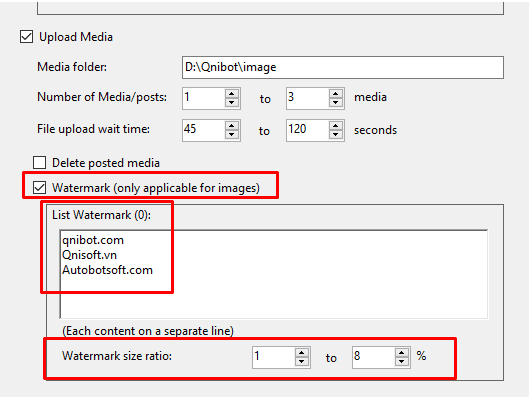The image size is (529, 397).
Task: Click the minimum upload wait time field
Action: 204,130
